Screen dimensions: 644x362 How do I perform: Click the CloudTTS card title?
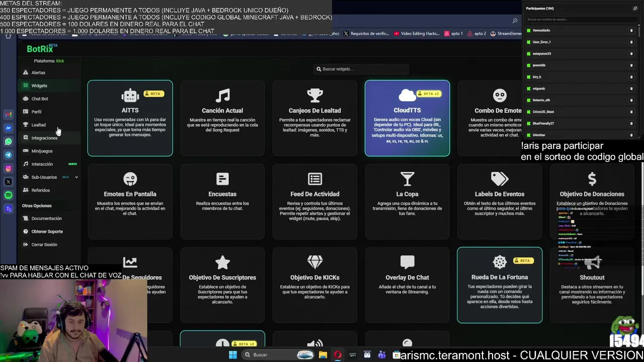pos(407,110)
